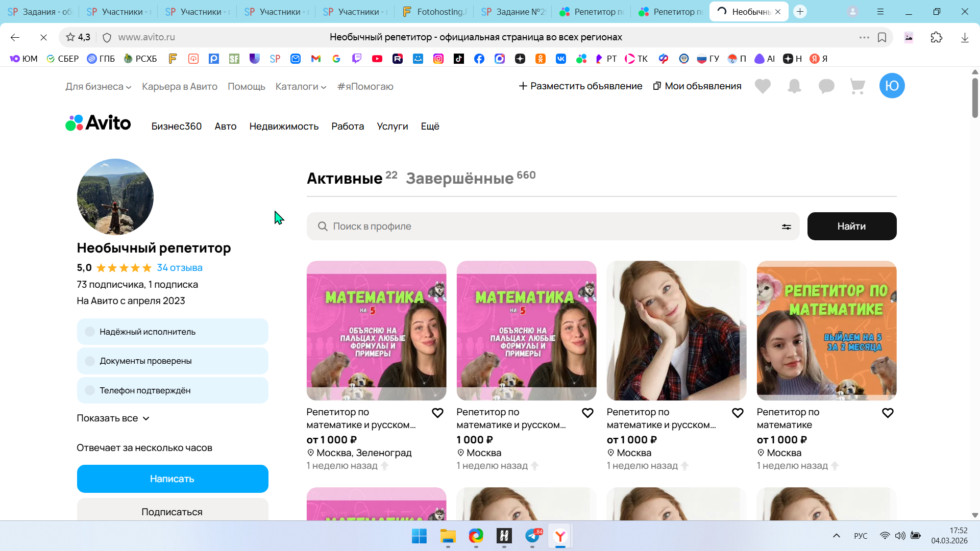This screenshot has width=980, height=551.
Task: Favorite the Москва, Зеленоград tutor listing
Action: 437,413
